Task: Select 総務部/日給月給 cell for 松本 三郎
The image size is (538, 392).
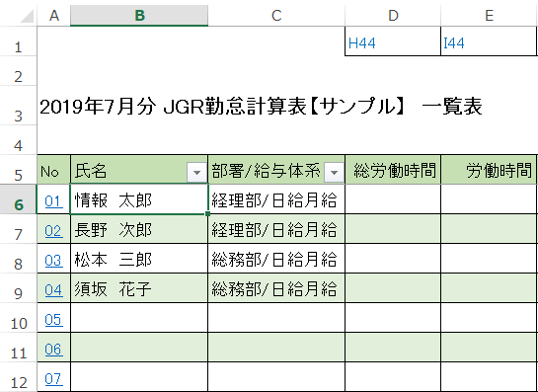Action: [276, 259]
